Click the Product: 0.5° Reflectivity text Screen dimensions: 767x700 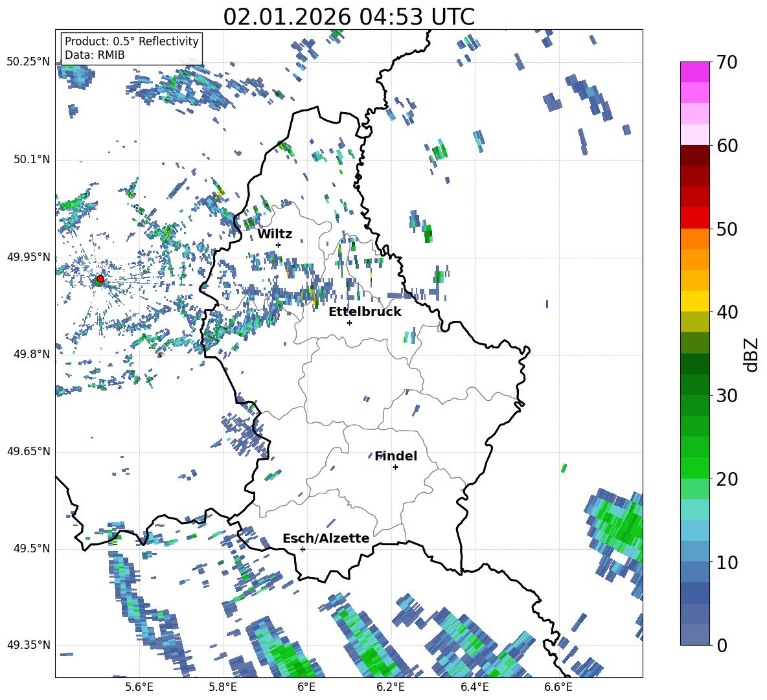click(x=132, y=41)
